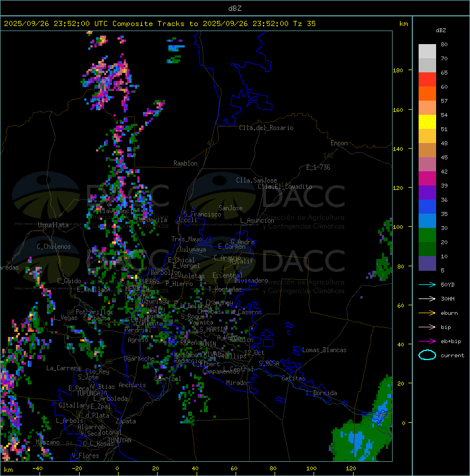Click the 'C_Guido' place label

(69, 281)
